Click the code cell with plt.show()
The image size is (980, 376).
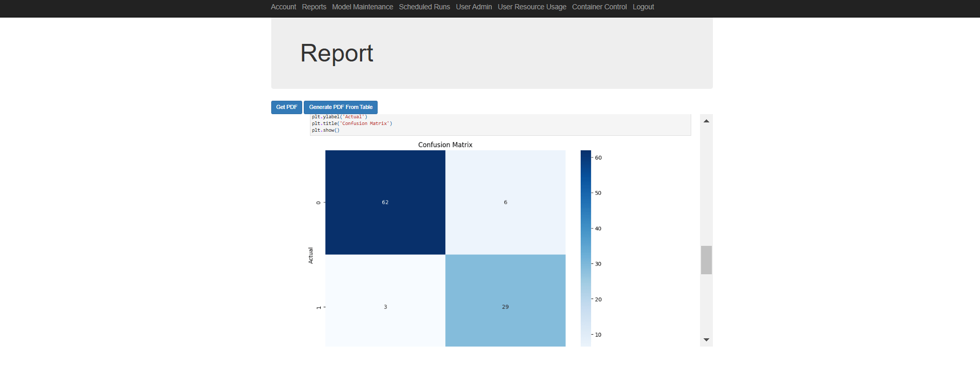[501, 125]
